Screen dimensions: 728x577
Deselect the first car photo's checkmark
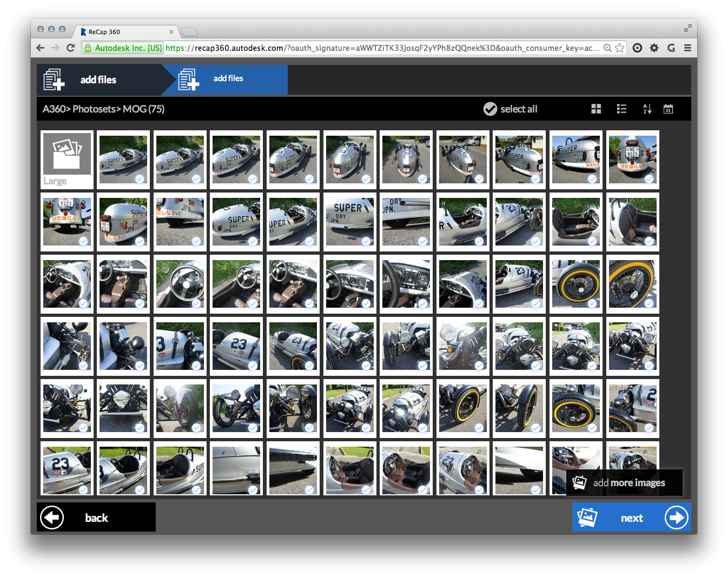140,179
